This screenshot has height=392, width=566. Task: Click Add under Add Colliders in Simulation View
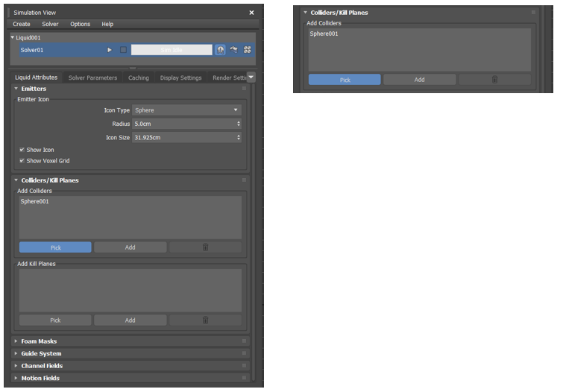pos(131,247)
